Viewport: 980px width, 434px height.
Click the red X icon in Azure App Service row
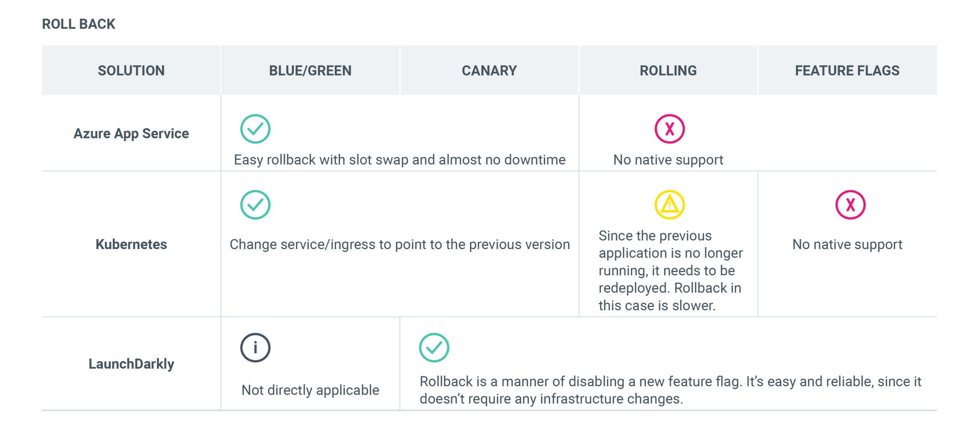tap(670, 129)
